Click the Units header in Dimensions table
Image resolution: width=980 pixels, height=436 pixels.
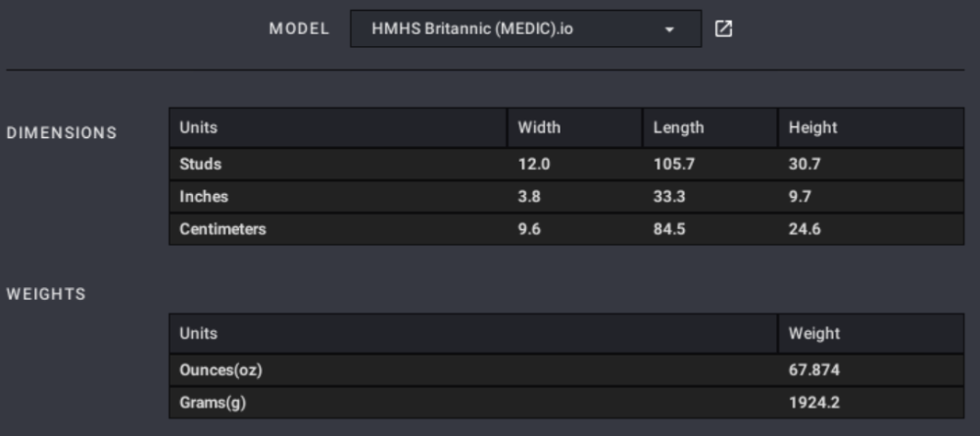click(199, 127)
